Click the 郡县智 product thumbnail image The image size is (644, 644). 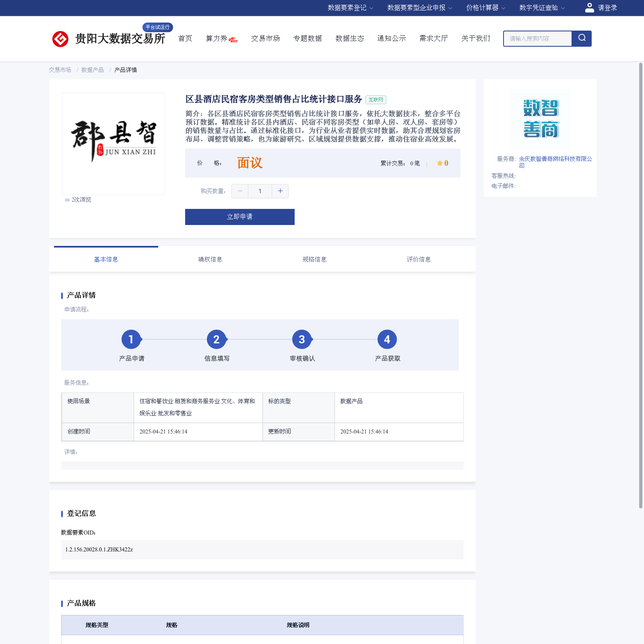(x=114, y=144)
